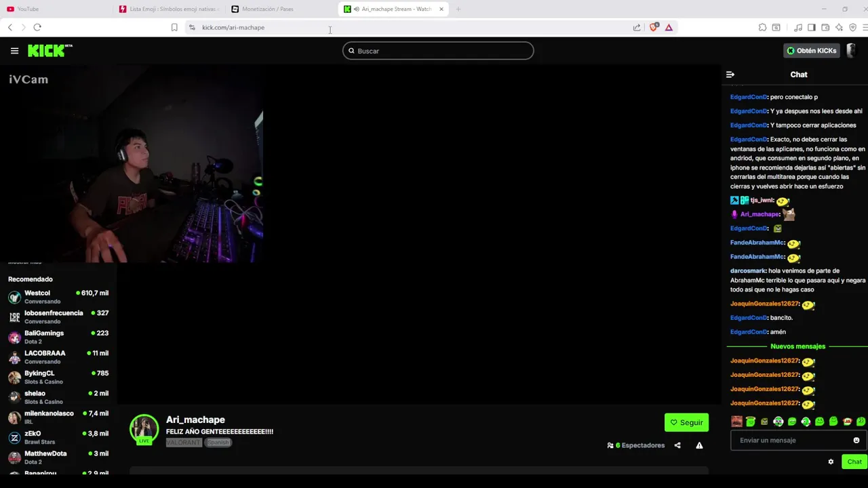Open recommended channel shelao
The width and height of the screenshot is (868, 488).
pos(58,397)
